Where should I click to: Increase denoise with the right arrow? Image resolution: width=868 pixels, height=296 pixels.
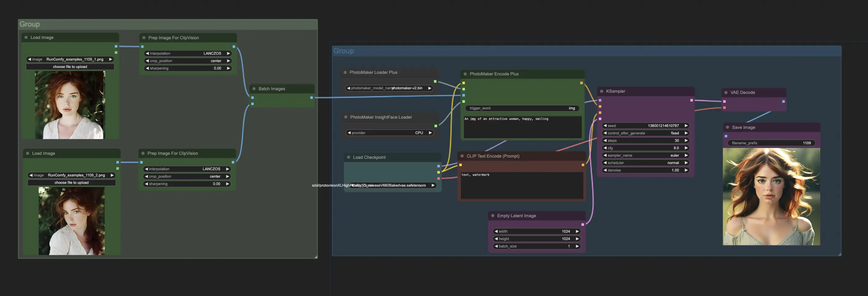click(686, 170)
